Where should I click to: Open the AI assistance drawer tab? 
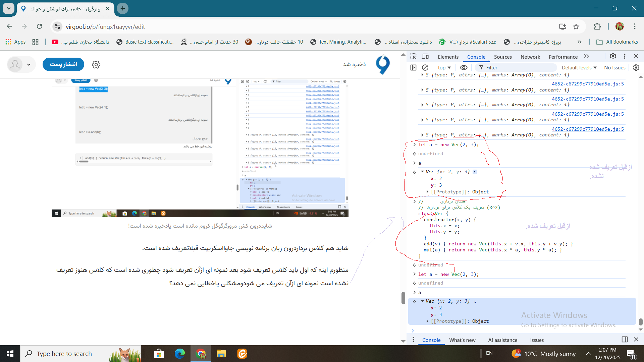502,340
